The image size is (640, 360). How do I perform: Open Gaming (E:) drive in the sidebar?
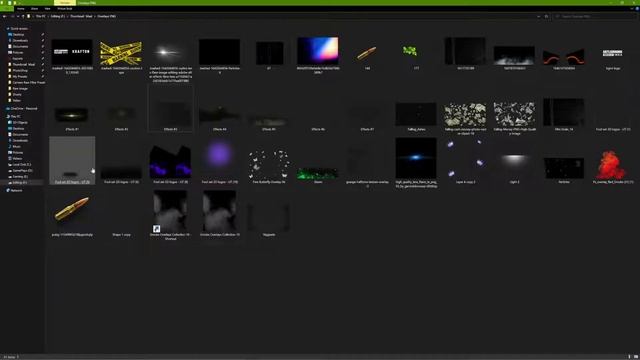(x=20, y=177)
